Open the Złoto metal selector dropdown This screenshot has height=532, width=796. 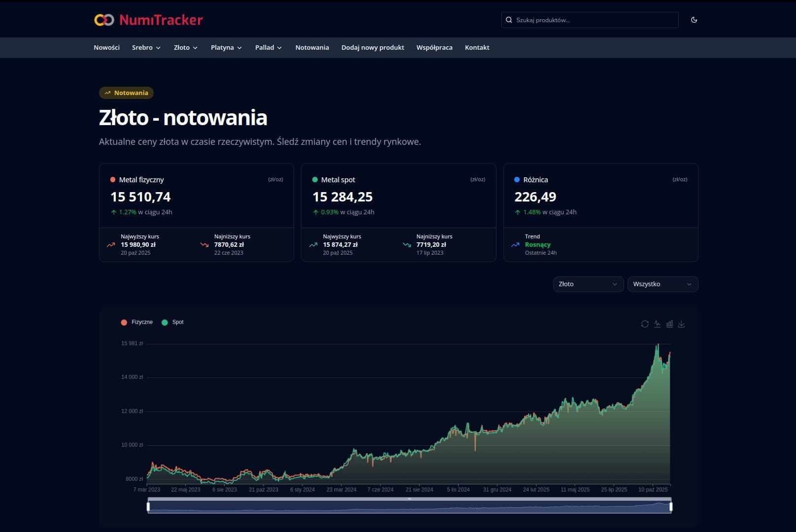point(588,284)
